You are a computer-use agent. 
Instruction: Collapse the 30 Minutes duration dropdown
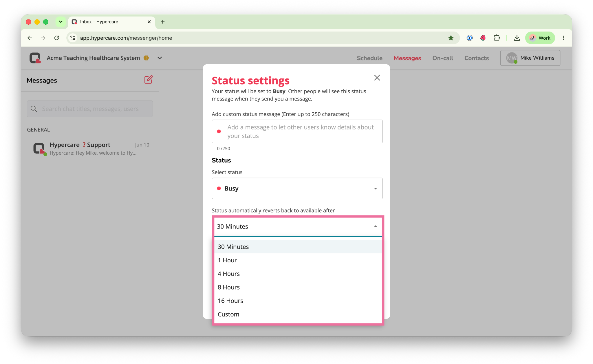298,227
